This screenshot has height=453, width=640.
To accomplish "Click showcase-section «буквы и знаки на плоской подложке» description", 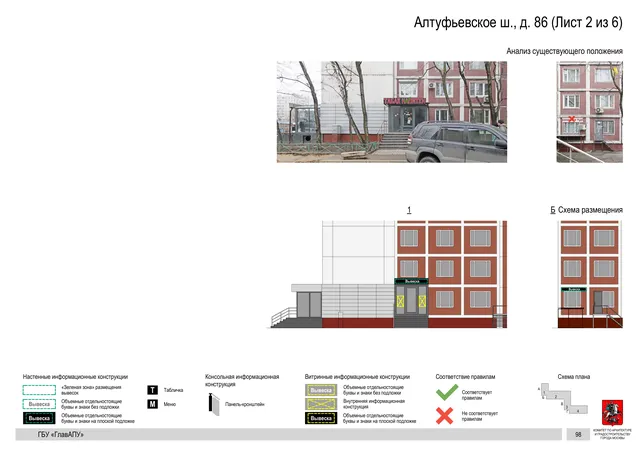I will [380, 418].
